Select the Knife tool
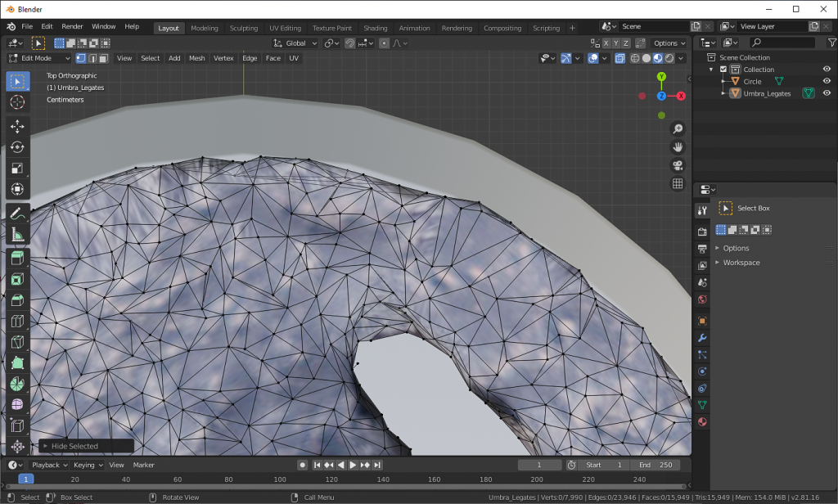Image resolution: width=838 pixels, height=504 pixels. point(17,341)
